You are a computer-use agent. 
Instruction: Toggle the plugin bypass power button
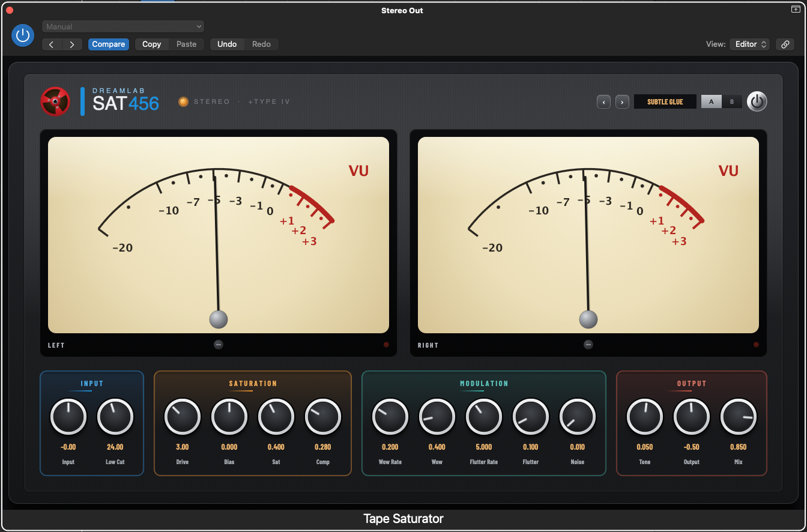tap(23, 35)
